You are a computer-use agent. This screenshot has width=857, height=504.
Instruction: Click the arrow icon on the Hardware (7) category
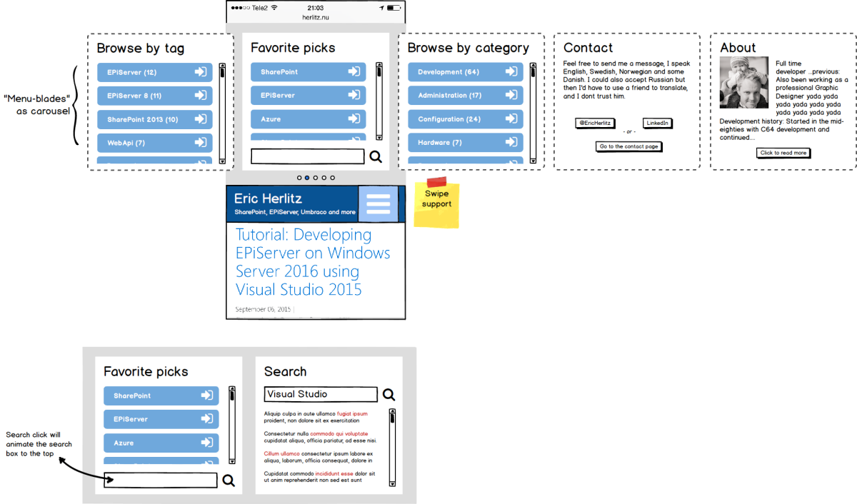(x=511, y=143)
